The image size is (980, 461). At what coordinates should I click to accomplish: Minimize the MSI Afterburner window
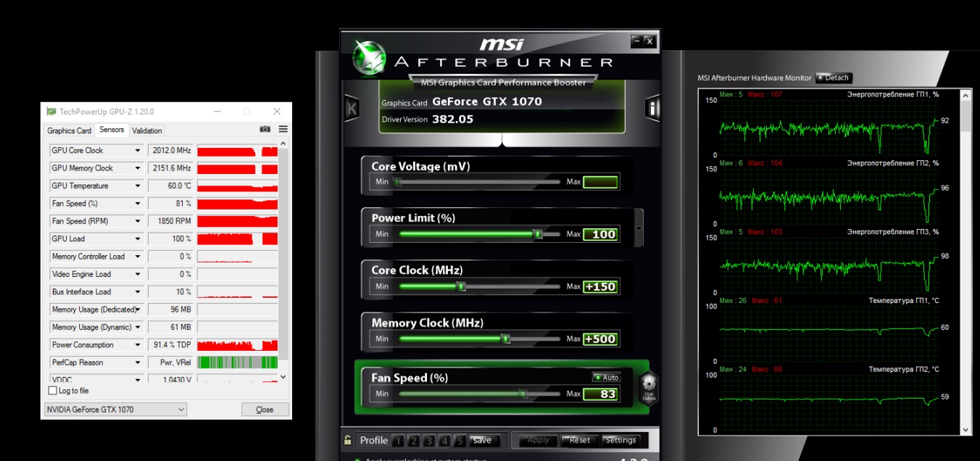pos(636,41)
